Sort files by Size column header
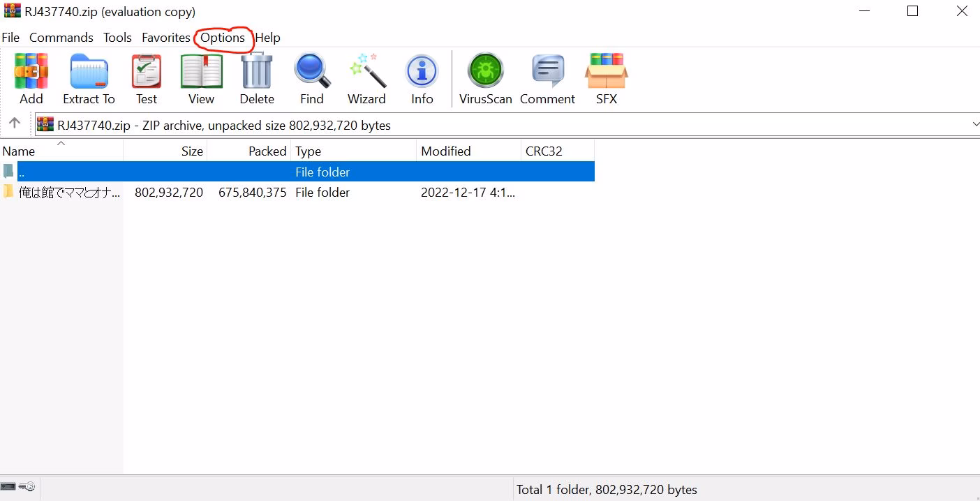 (191, 151)
